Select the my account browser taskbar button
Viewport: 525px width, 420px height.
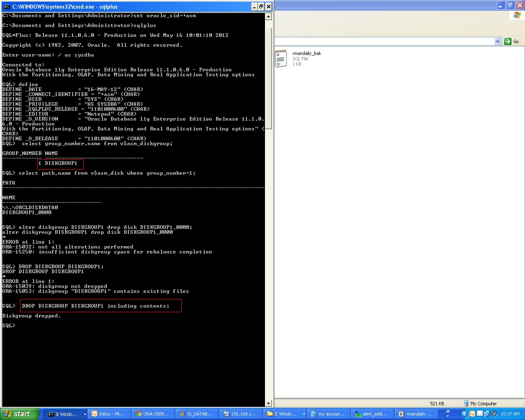click(328, 414)
